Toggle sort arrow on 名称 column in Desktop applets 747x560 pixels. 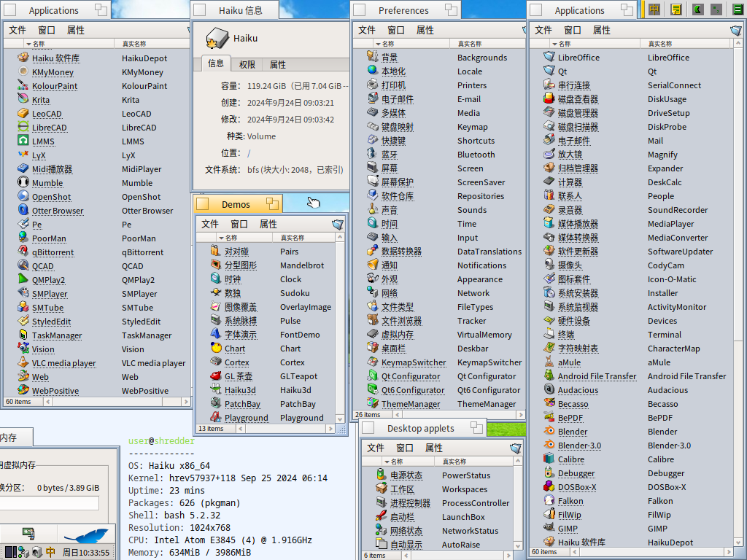387,462
